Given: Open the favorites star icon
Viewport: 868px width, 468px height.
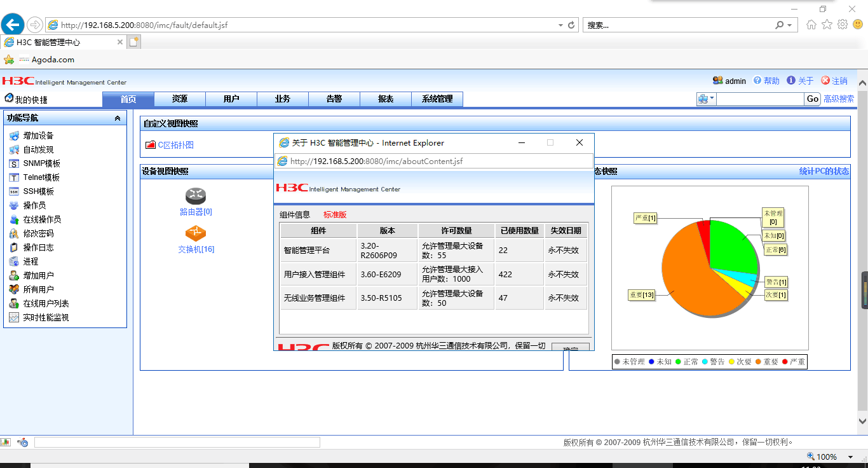Looking at the screenshot, I should tap(827, 25).
